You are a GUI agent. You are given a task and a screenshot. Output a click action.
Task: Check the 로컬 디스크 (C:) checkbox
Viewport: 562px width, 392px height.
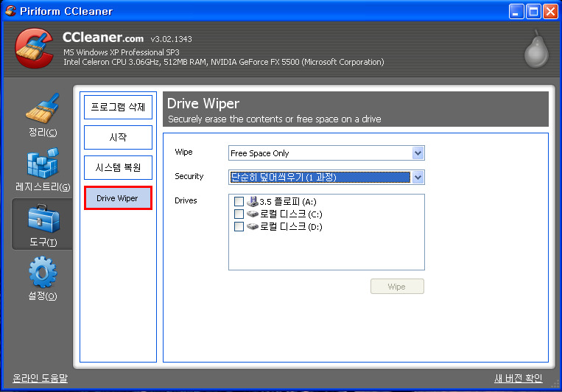coord(239,214)
